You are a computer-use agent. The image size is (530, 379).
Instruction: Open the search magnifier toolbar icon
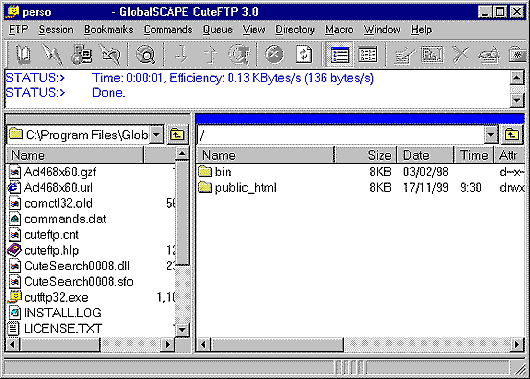point(146,54)
